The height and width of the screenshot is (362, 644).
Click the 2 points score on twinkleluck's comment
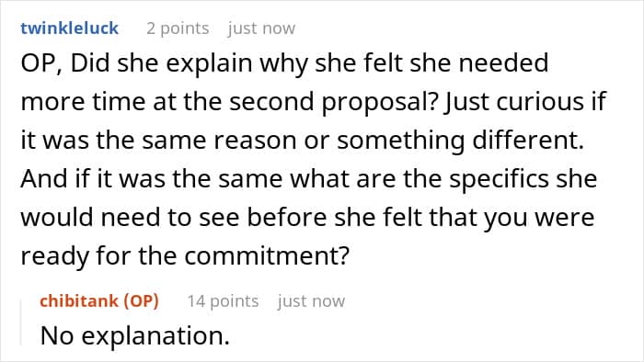(x=178, y=28)
